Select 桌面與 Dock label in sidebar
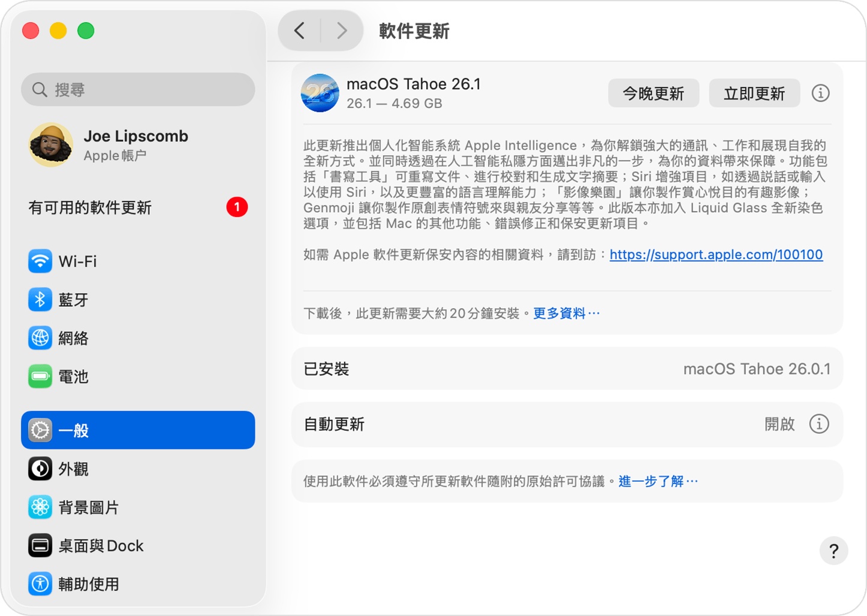The image size is (867, 616). pos(101,545)
